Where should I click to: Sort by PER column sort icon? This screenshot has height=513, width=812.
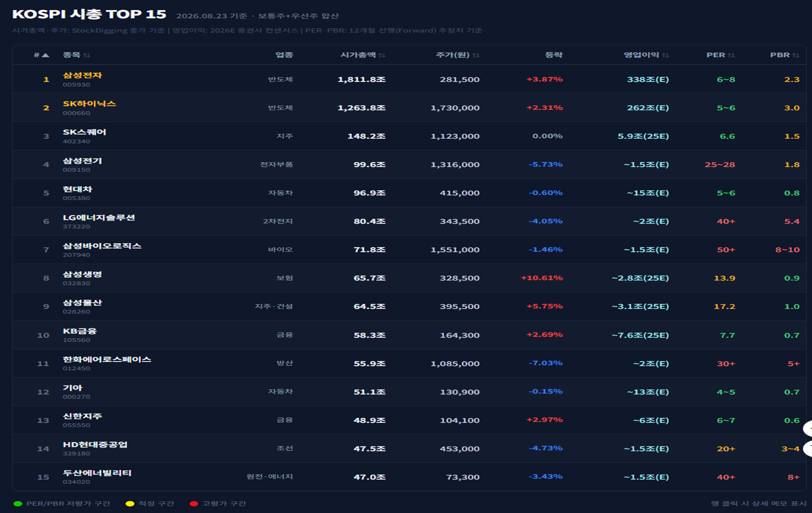click(732, 55)
